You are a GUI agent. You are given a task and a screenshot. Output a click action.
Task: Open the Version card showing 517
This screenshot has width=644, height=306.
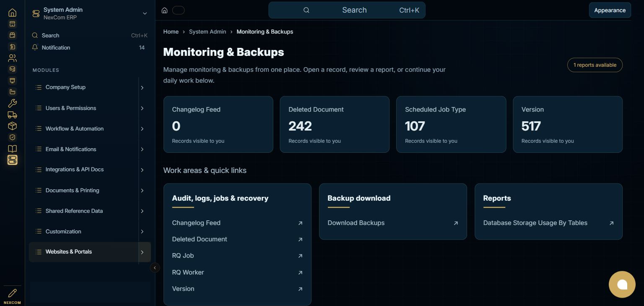[x=568, y=124]
